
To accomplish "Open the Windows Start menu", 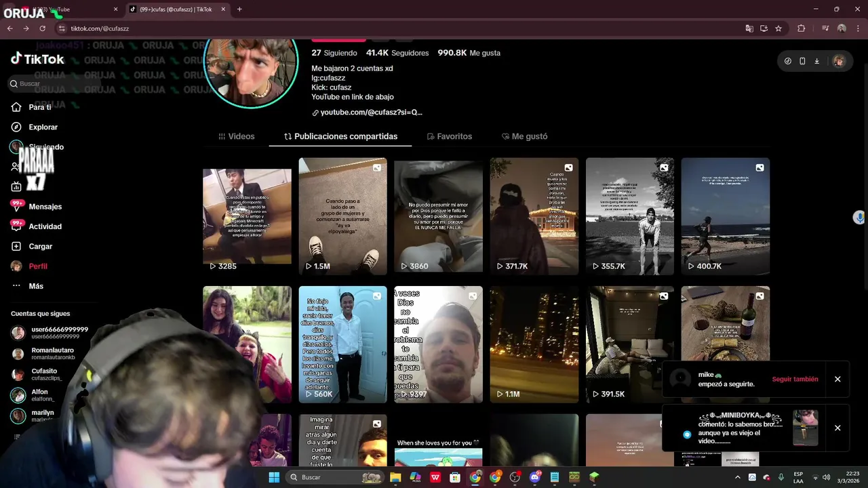I will pyautogui.click(x=274, y=477).
